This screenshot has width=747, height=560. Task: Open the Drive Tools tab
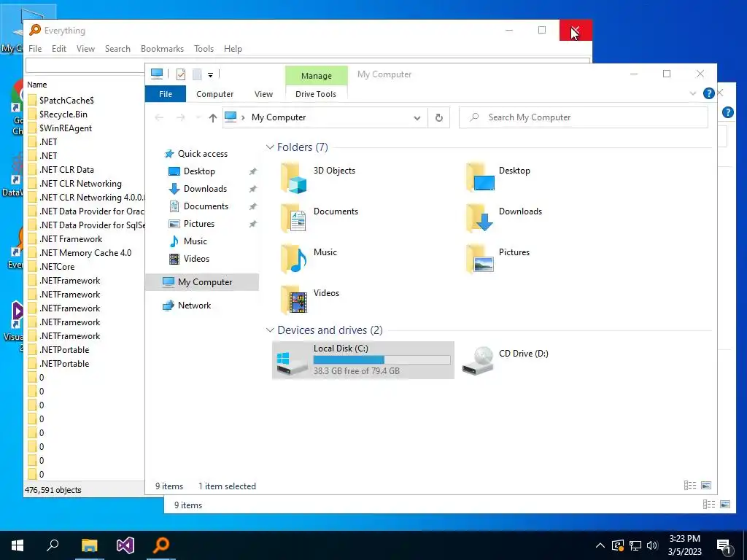click(x=316, y=94)
